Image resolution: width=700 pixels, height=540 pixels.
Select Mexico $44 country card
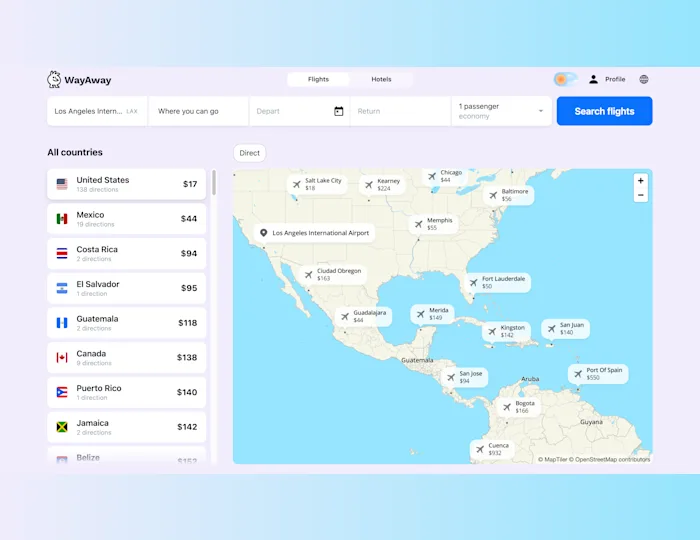[126, 219]
